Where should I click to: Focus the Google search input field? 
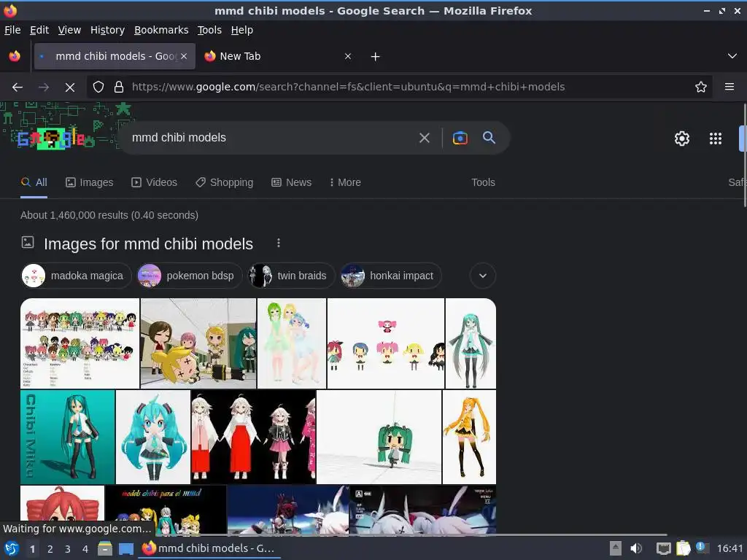(x=269, y=138)
